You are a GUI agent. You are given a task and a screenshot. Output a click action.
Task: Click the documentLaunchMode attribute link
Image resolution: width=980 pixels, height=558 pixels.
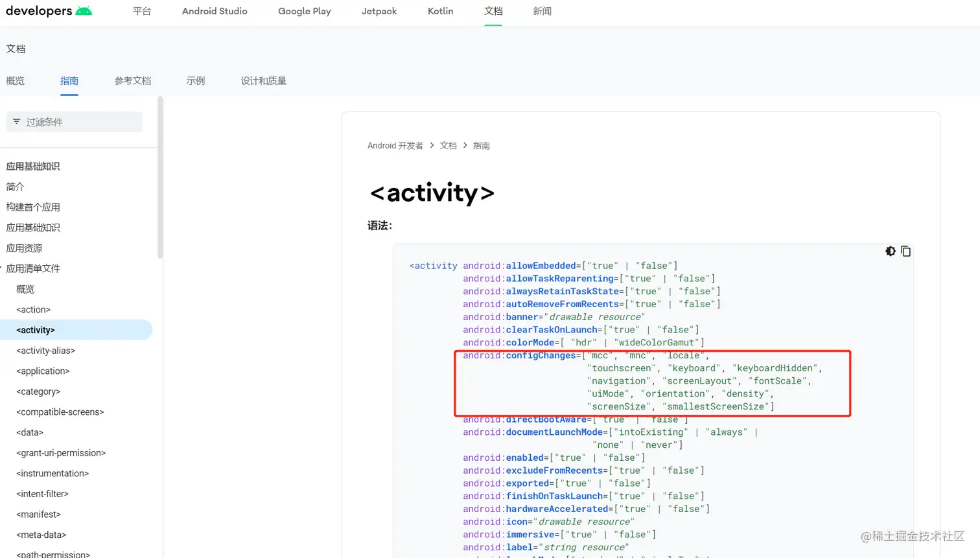tap(554, 432)
